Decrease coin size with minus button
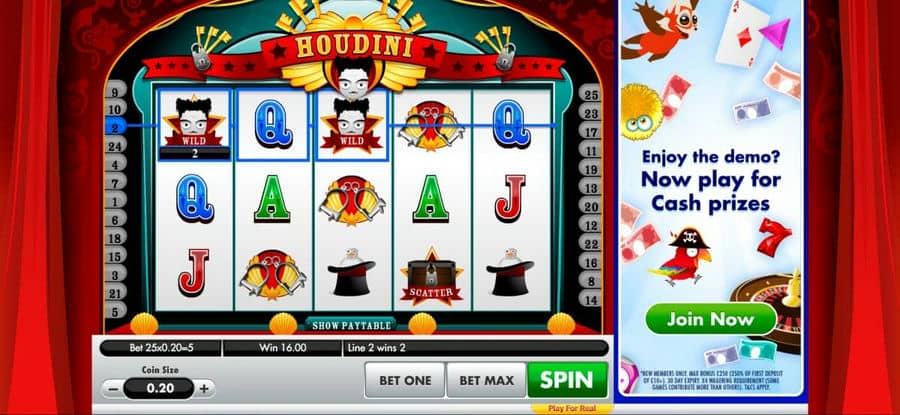The height and width of the screenshot is (415, 900). (x=114, y=389)
